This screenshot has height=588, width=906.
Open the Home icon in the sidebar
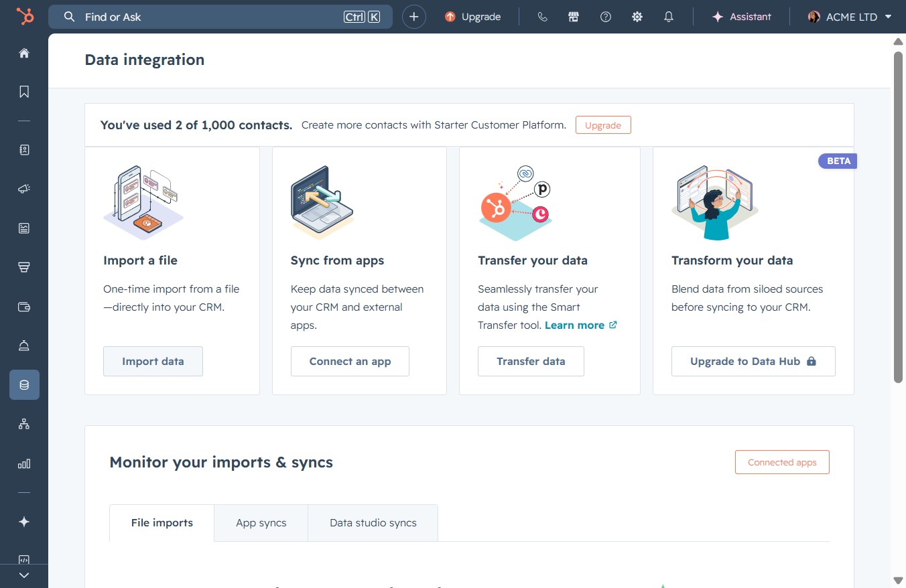click(24, 53)
